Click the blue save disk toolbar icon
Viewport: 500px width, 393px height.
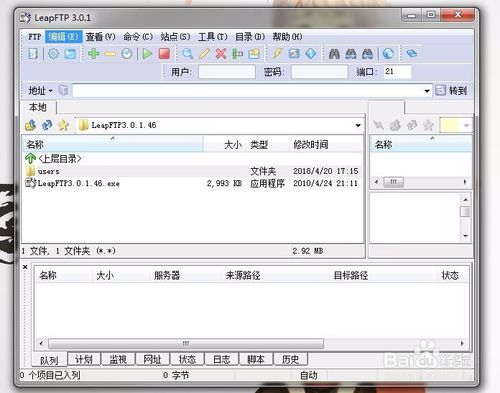70,53
